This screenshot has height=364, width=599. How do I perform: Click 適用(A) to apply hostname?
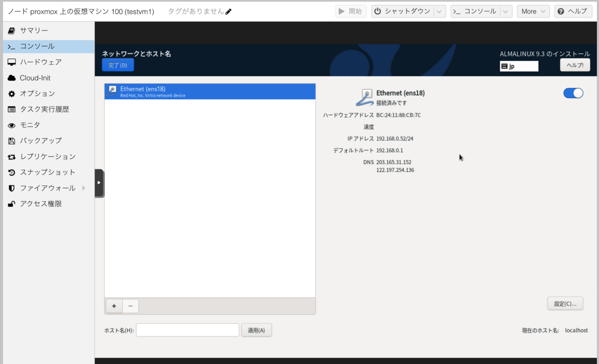coord(257,330)
